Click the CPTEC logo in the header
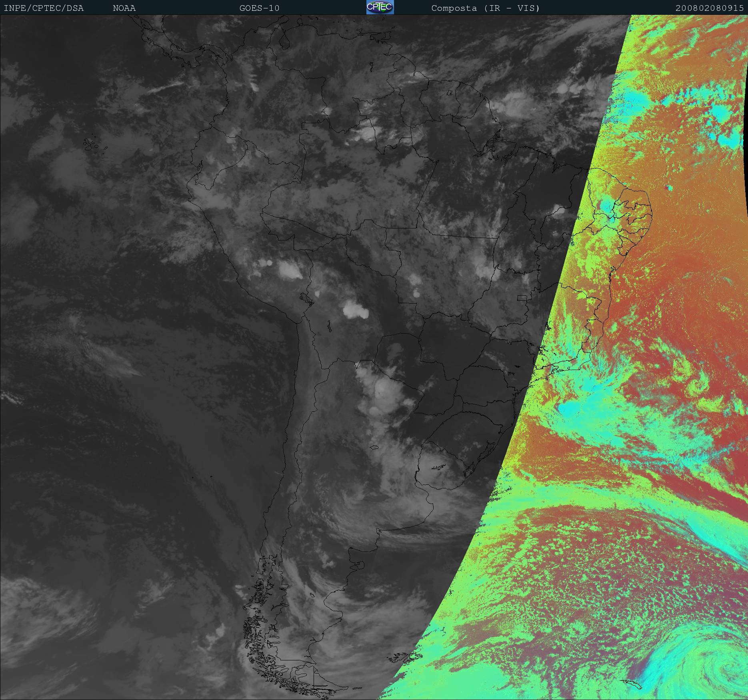 (x=380, y=8)
